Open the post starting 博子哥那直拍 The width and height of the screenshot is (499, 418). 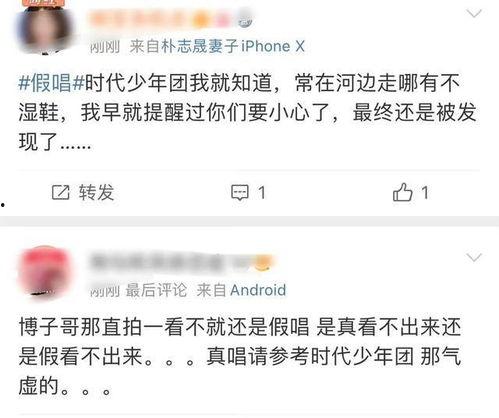(240, 357)
